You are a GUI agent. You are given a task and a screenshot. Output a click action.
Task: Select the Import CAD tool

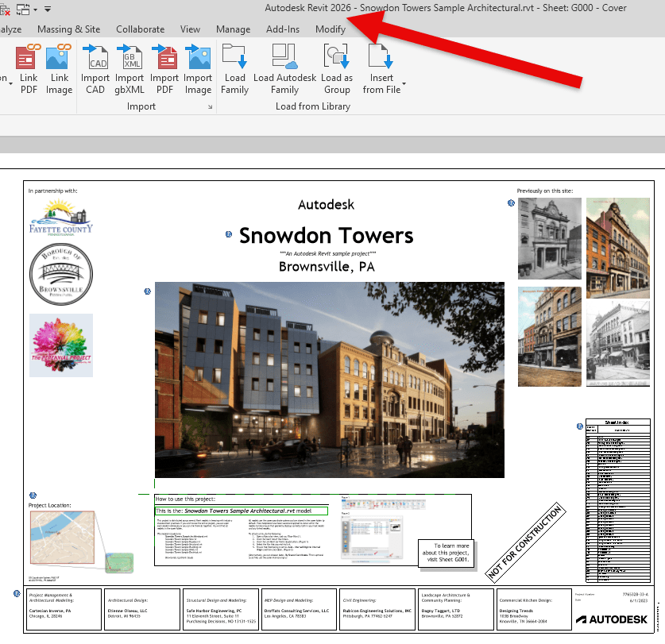(x=95, y=69)
